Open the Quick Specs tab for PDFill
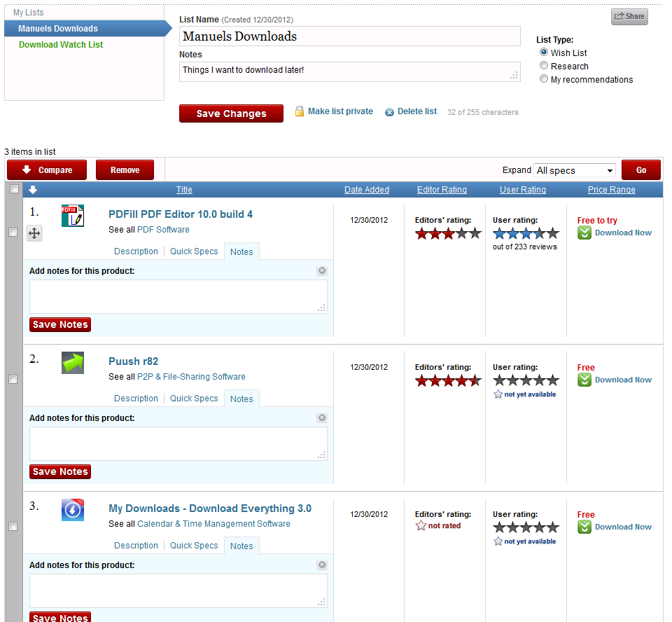Screen dimensions: 672x622 tap(194, 251)
